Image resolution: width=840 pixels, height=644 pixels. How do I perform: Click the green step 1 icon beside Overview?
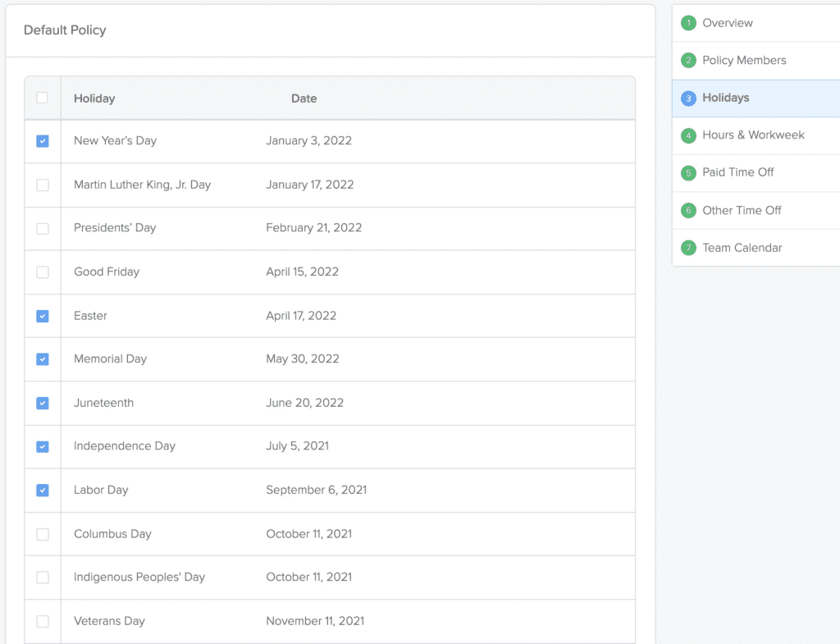(688, 22)
